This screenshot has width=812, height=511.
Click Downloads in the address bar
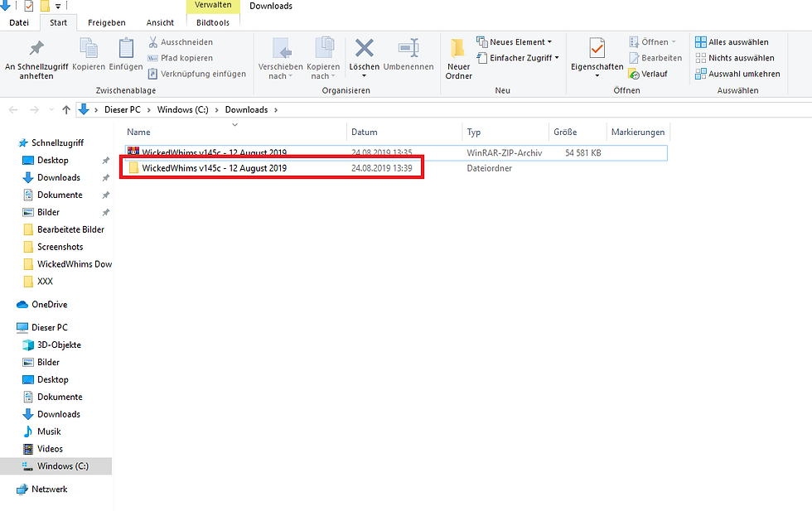point(247,110)
